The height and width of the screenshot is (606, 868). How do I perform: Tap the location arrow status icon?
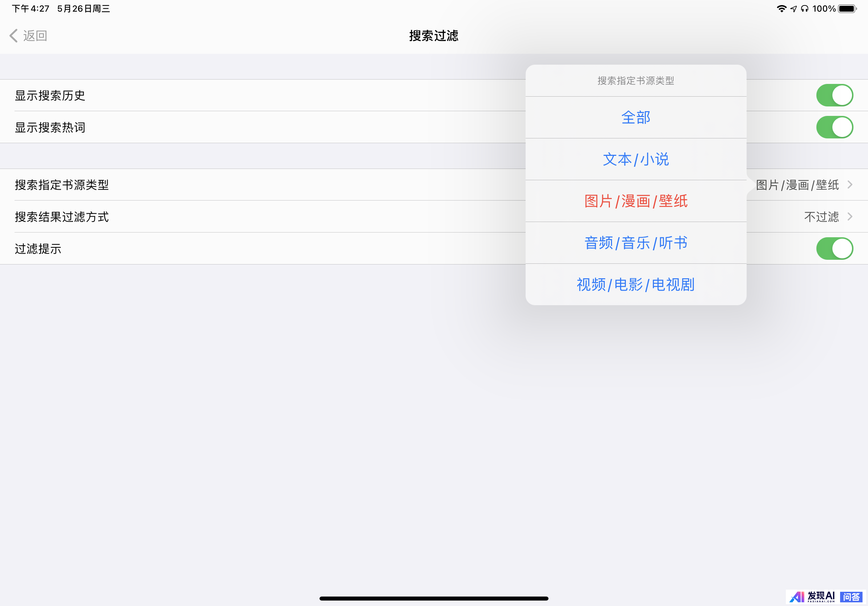(x=793, y=9)
